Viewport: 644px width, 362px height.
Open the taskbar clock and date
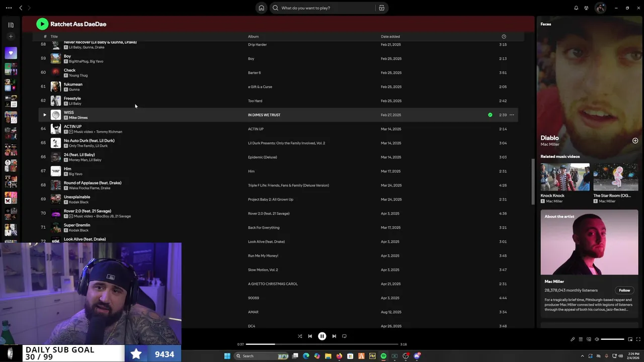coord(633,356)
